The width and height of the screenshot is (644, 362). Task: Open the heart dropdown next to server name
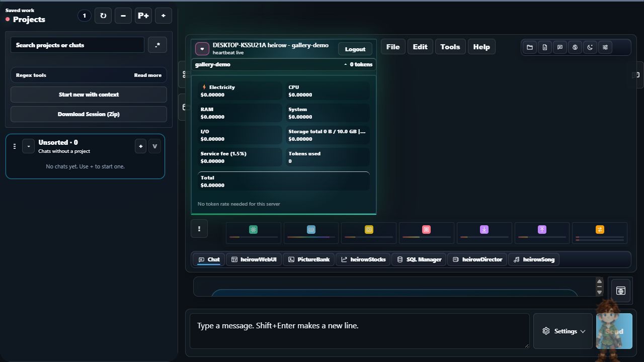(x=202, y=49)
